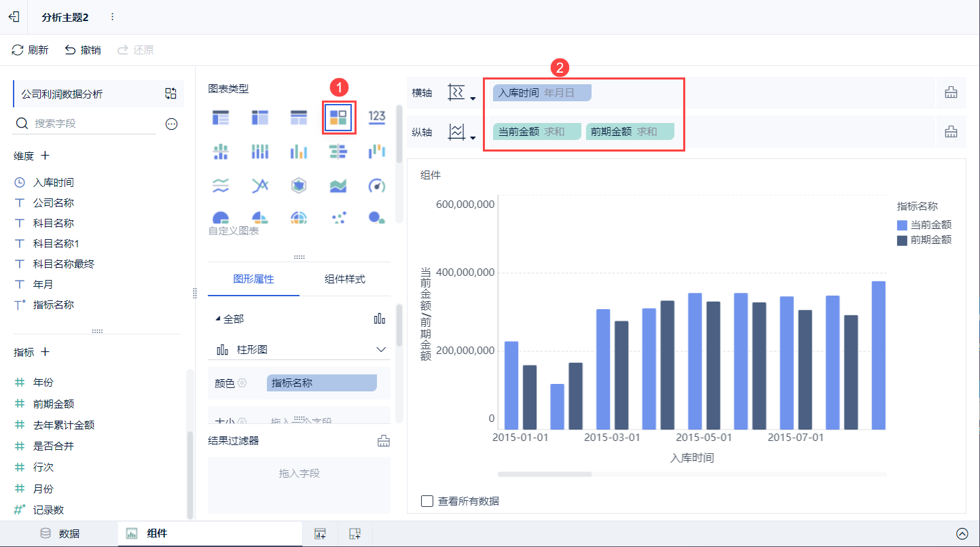Click the 刷新 refresh button
Viewport: 980px width, 547px height.
tap(30, 50)
